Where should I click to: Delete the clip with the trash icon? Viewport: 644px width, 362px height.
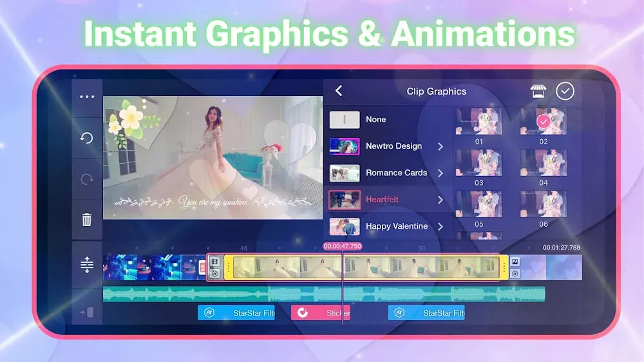[x=87, y=220]
